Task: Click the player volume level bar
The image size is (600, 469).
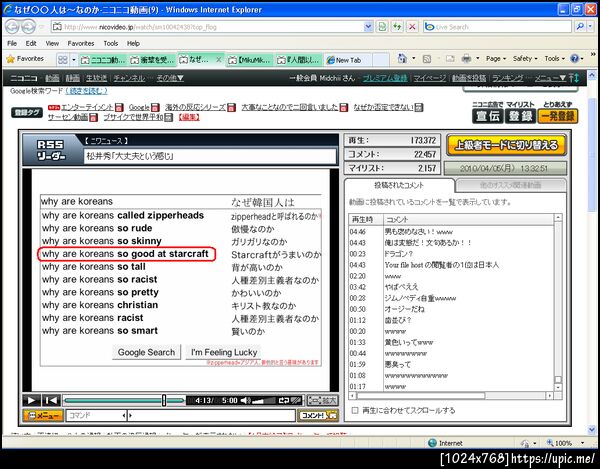Action: pos(263,401)
